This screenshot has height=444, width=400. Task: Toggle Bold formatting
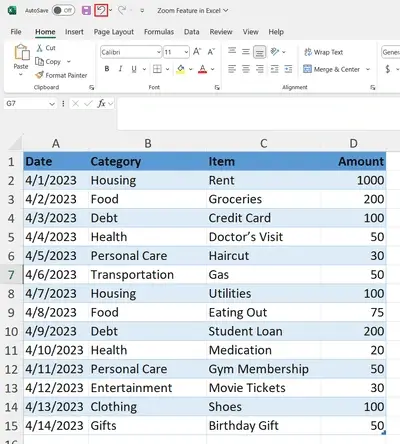(107, 69)
